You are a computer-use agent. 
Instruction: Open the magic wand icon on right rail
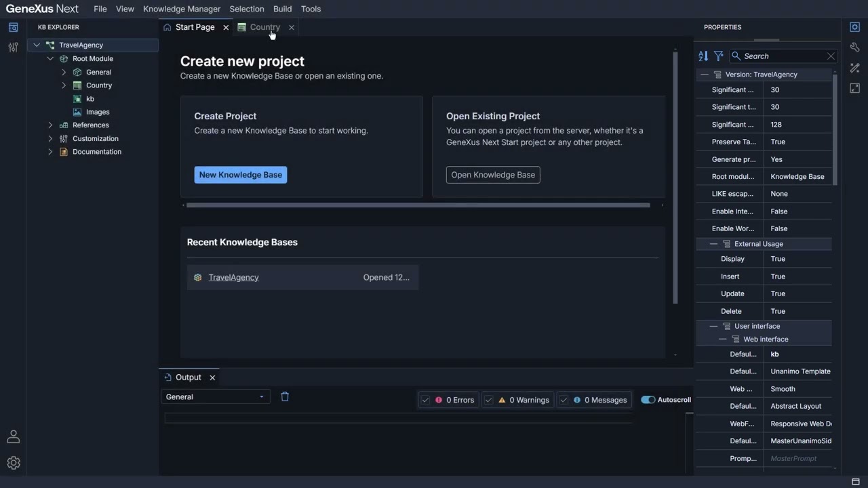(854, 68)
